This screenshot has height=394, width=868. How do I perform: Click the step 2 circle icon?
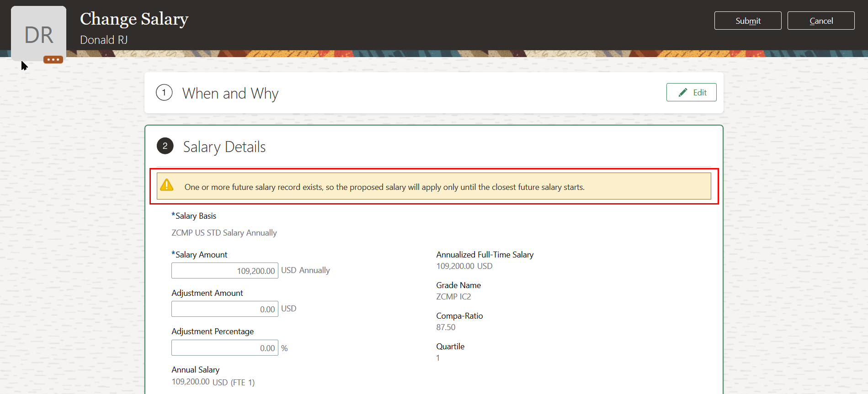(165, 146)
